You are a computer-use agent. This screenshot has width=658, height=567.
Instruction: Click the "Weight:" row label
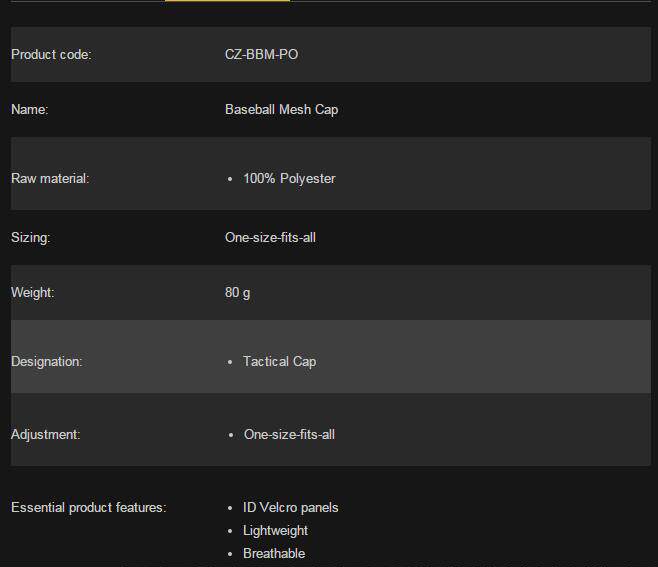point(33,292)
